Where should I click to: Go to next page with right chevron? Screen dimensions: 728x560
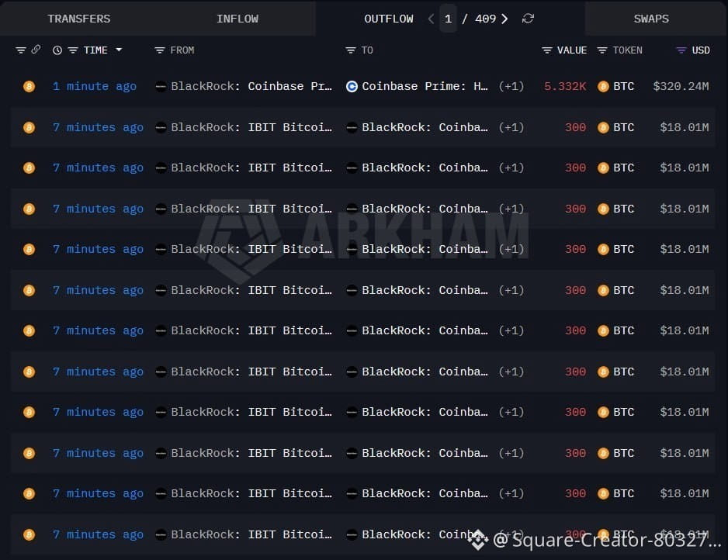tap(504, 19)
